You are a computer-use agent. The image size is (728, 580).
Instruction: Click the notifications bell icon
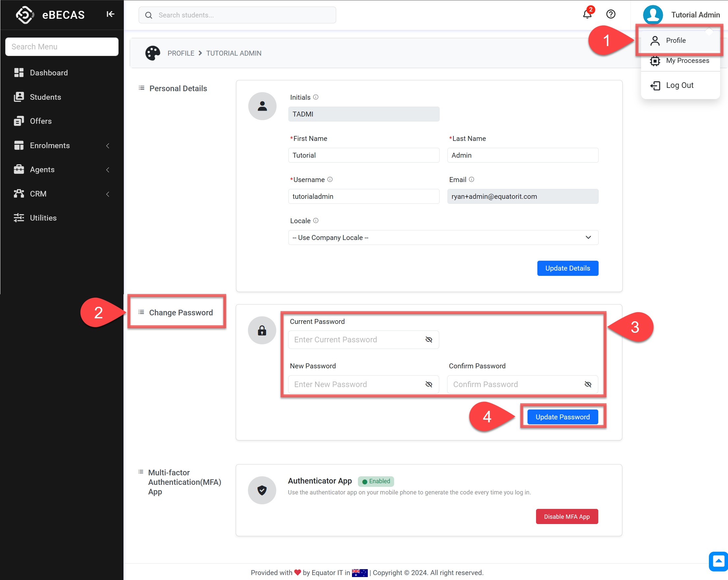pyautogui.click(x=587, y=14)
